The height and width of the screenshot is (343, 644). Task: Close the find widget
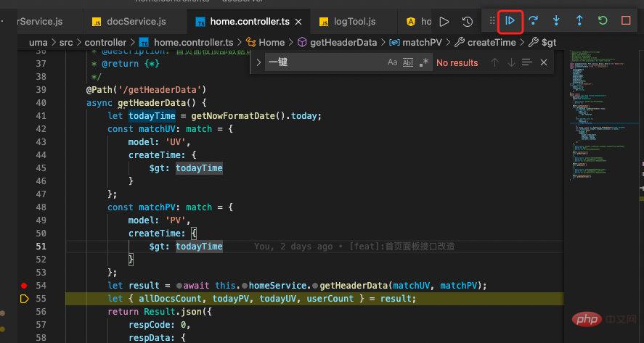click(544, 63)
